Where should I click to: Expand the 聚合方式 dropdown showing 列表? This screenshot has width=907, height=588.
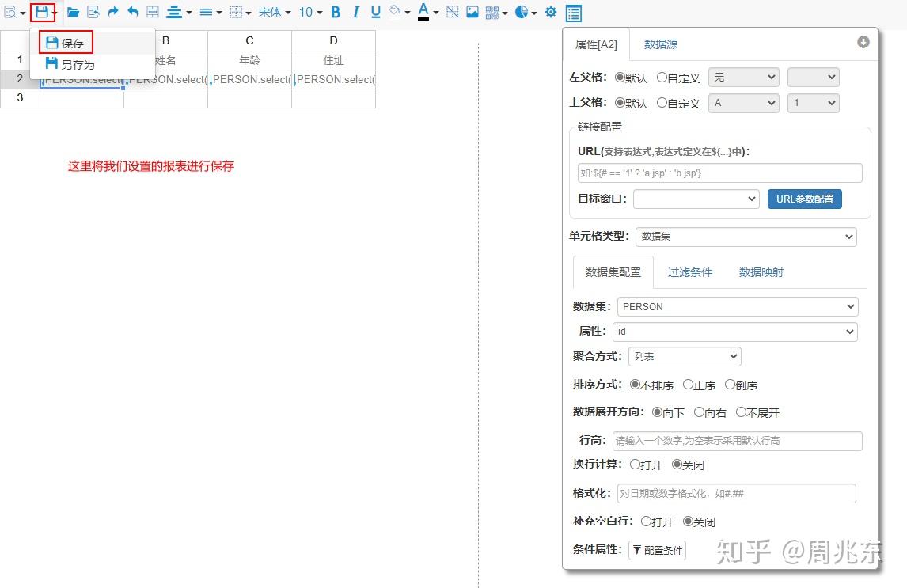[684, 356]
